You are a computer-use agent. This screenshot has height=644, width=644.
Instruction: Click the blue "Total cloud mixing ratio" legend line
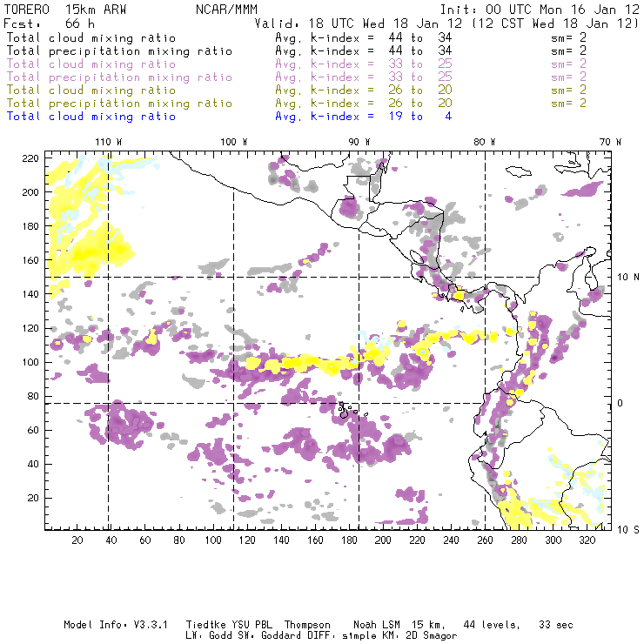91,117
